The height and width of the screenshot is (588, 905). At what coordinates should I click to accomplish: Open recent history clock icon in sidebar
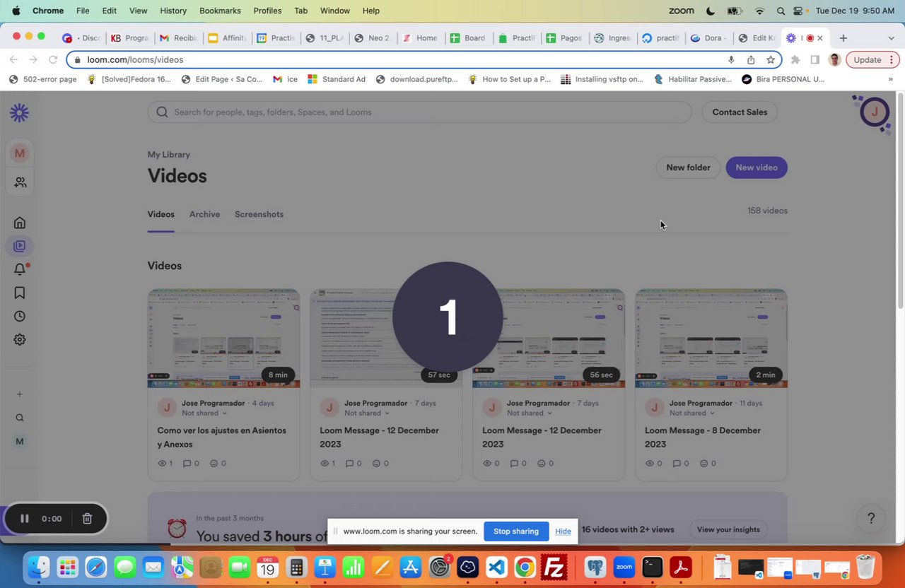point(20,316)
